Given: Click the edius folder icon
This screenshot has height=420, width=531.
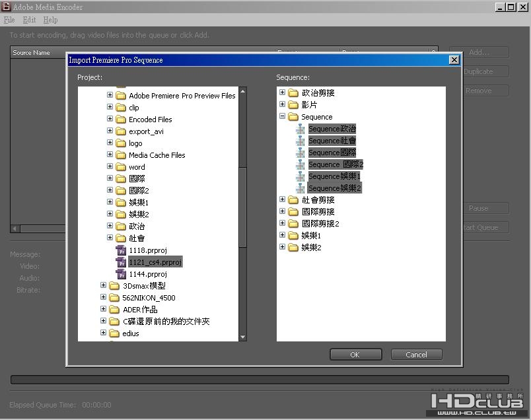Looking at the screenshot, I should pyautogui.click(x=114, y=333).
